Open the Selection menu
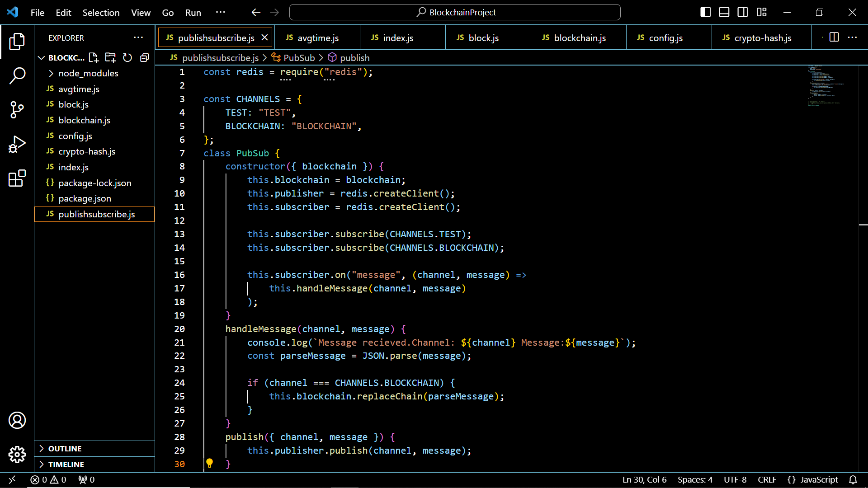 (101, 13)
